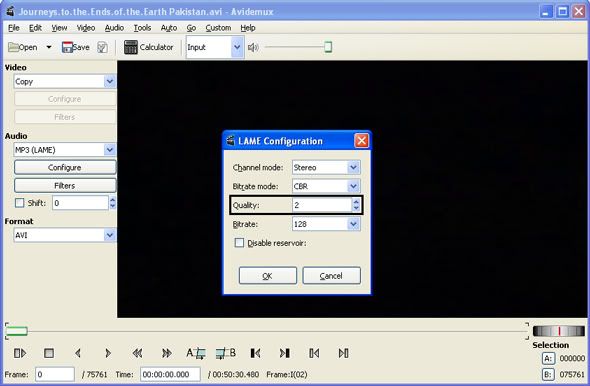Viewport: 590px width, 386px height.
Task: Open the Help menu
Action: coord(248,28)
